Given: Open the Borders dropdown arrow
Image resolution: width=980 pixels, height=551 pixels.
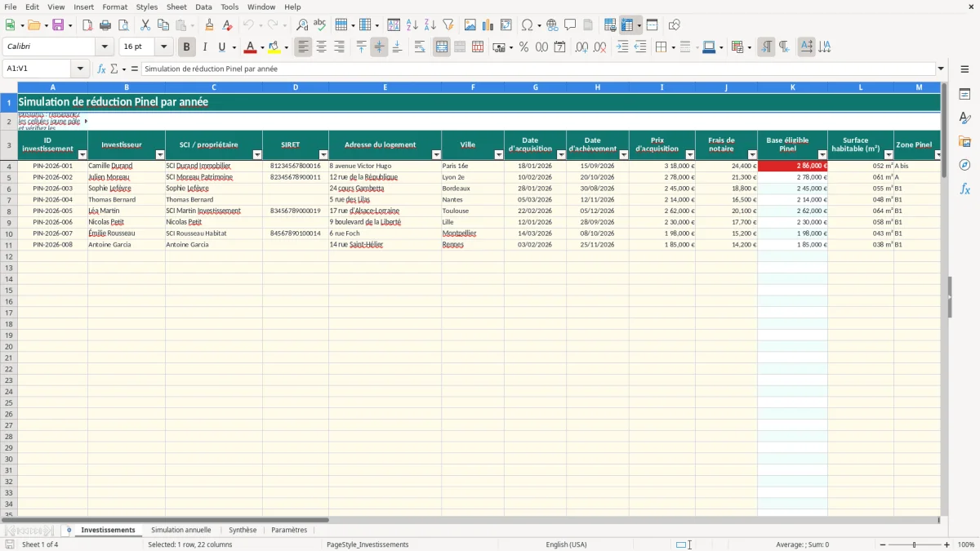Looking at the screenshot, I should [x=672, y=47].
